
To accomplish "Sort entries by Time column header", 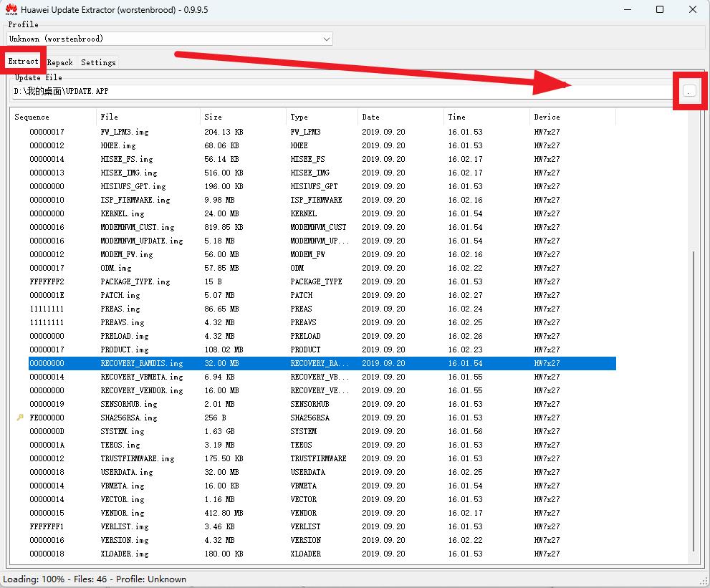I will click(x=486, y=117).
